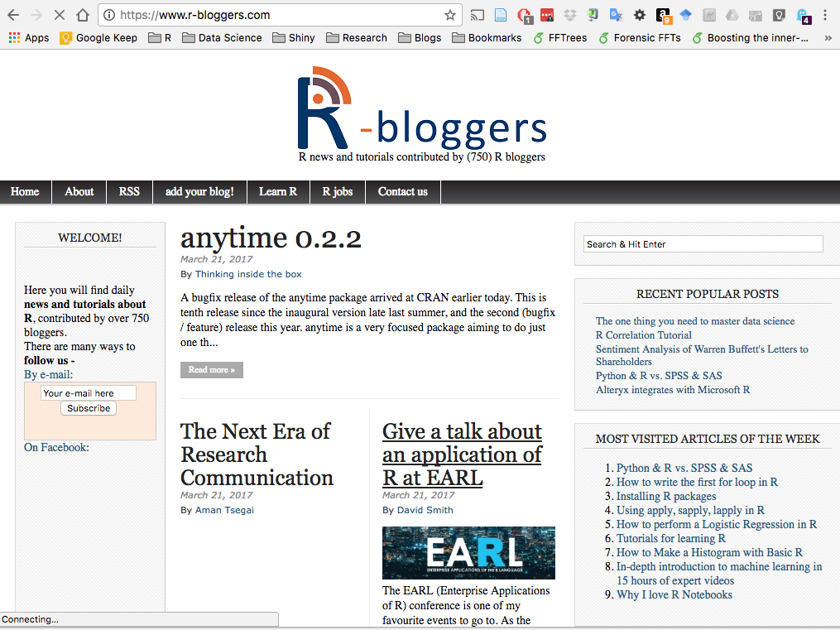Expand the Research bookmarks folder
This screenshot has width=840, height=630.
point(356,37)
